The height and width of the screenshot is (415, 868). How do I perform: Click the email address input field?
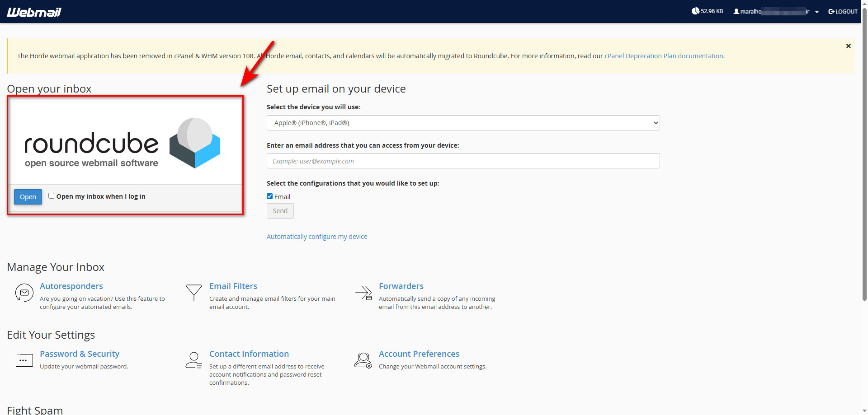(x=463, y=161)
